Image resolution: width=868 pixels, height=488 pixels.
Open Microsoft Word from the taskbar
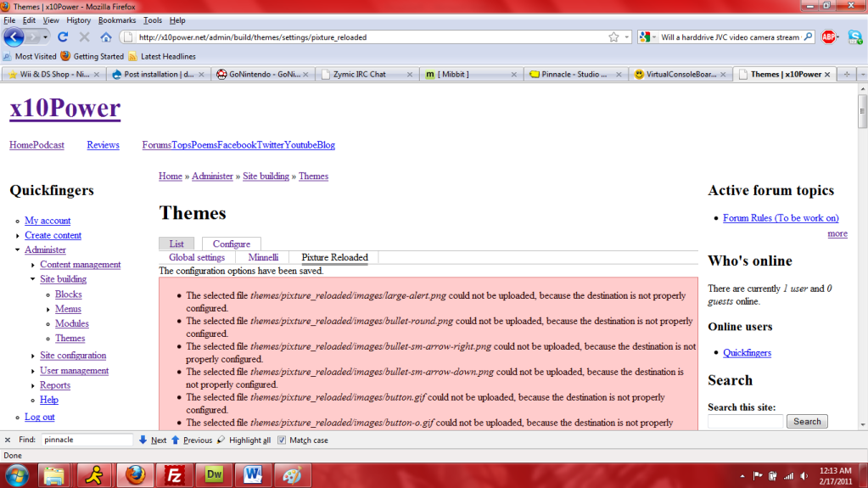(253, 476)
